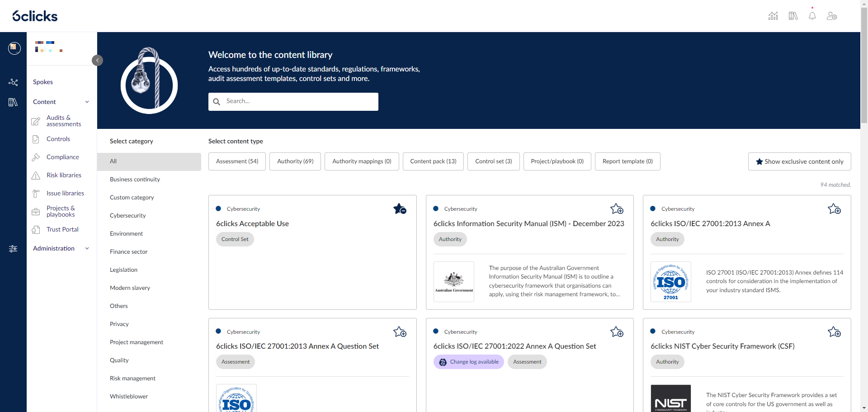Add Information Security Manual to favorites
868x412 pixels.
617,209
